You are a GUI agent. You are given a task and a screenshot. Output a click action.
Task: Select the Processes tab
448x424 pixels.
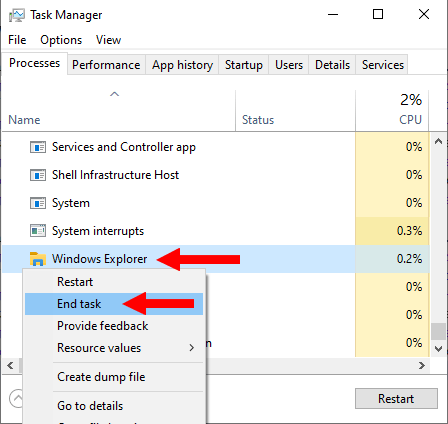click(34, 63)
